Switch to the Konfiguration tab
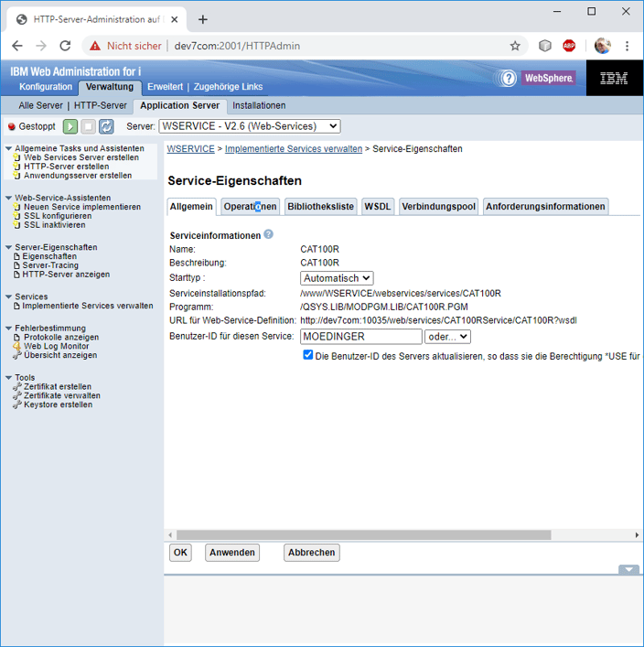Viewport: 644px width, 647px height. point(46,87)
